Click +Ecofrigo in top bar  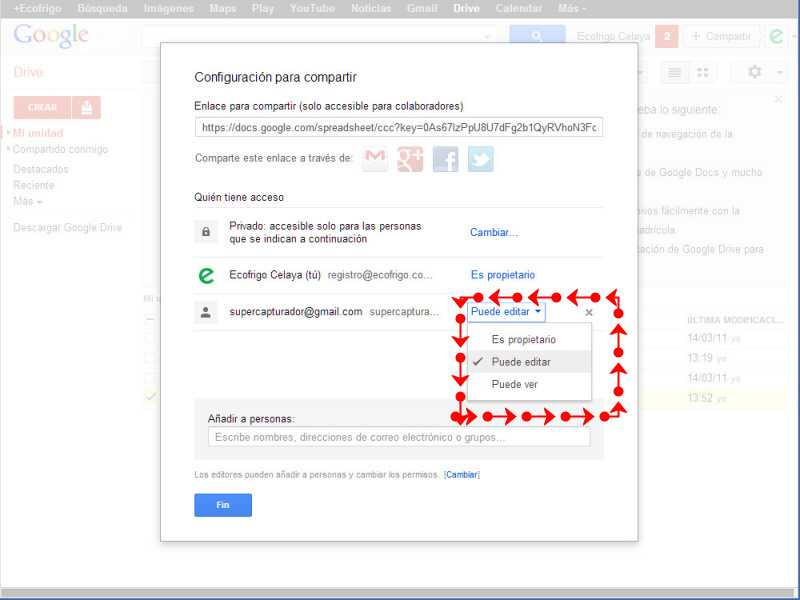[37, 8]
